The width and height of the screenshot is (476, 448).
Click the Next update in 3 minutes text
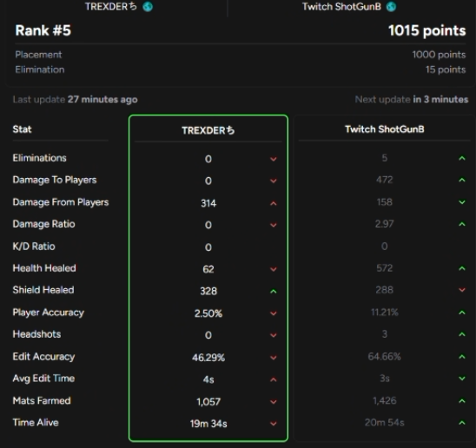click(412, 100)
